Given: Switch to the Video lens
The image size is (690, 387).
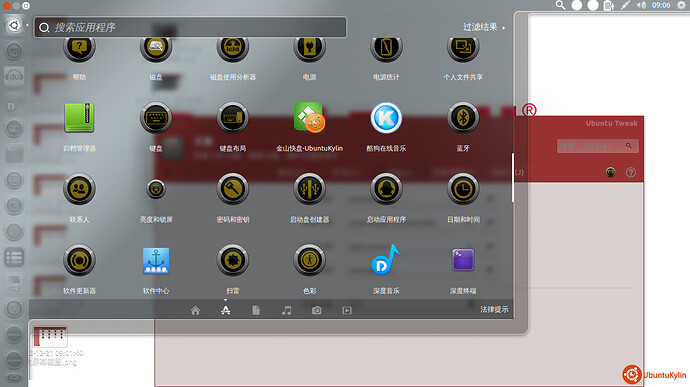Looking at the screenshot, I should click(347, 310).
